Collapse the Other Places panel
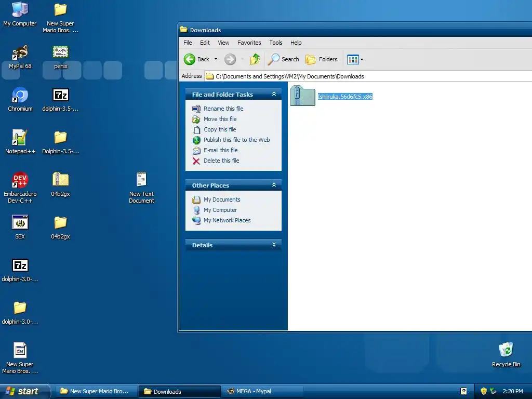532x399 pixels. [274, 185]
